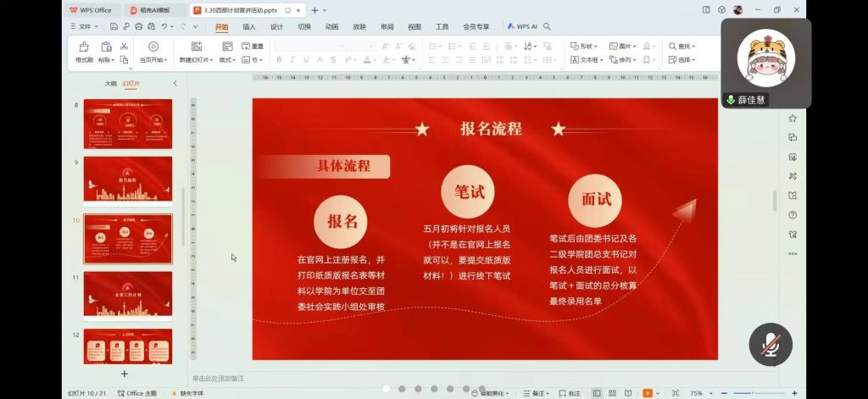The height and width of the screenshot is (399, 868).
Task: Switch to slide sorter view in status bar
Action: [610, 393]
